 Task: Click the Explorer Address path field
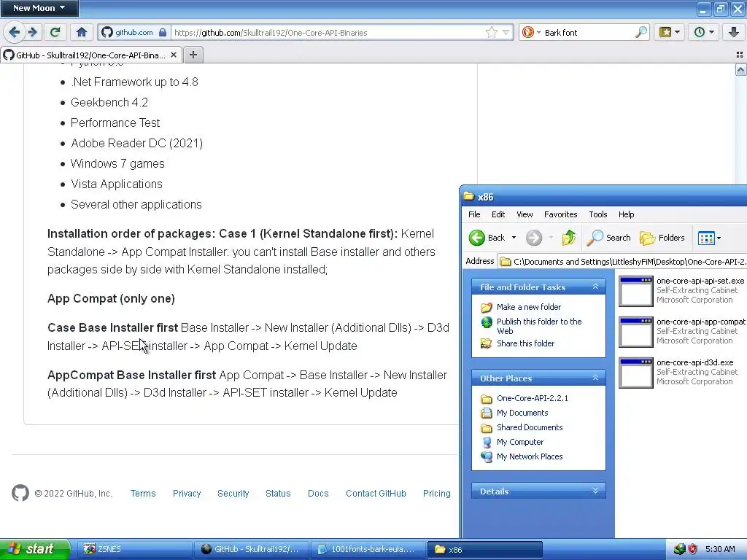point(623,262)
